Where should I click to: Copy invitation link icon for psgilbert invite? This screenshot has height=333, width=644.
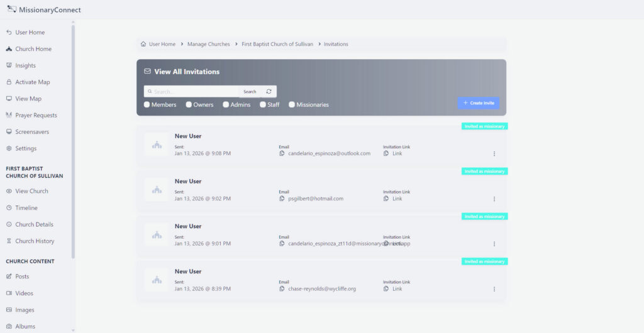click(386, 199)
